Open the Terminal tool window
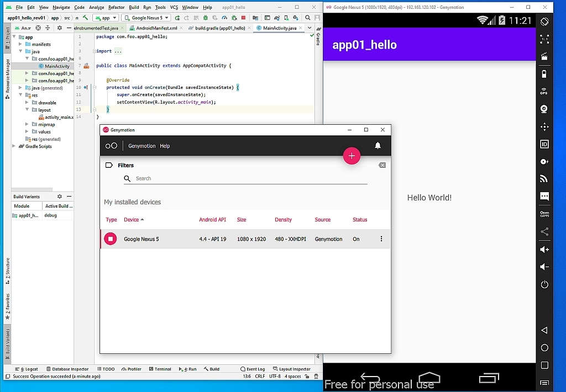 point(160,369)
